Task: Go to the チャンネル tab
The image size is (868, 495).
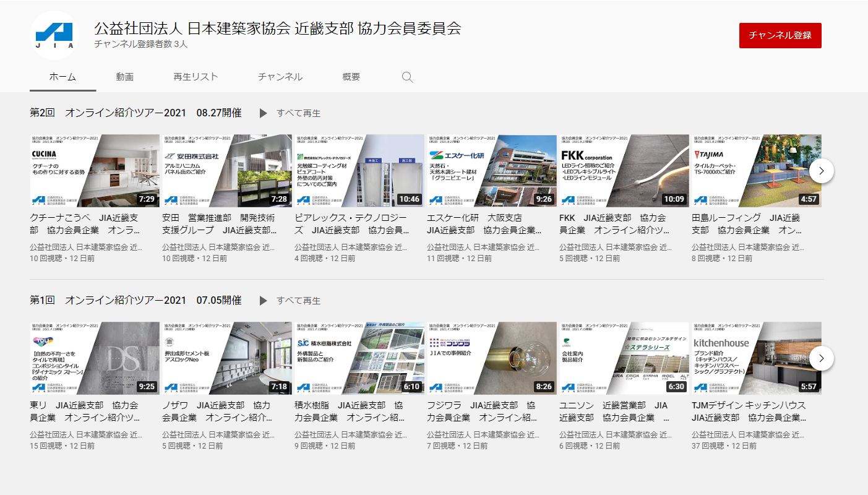Action: click(280, 77)
